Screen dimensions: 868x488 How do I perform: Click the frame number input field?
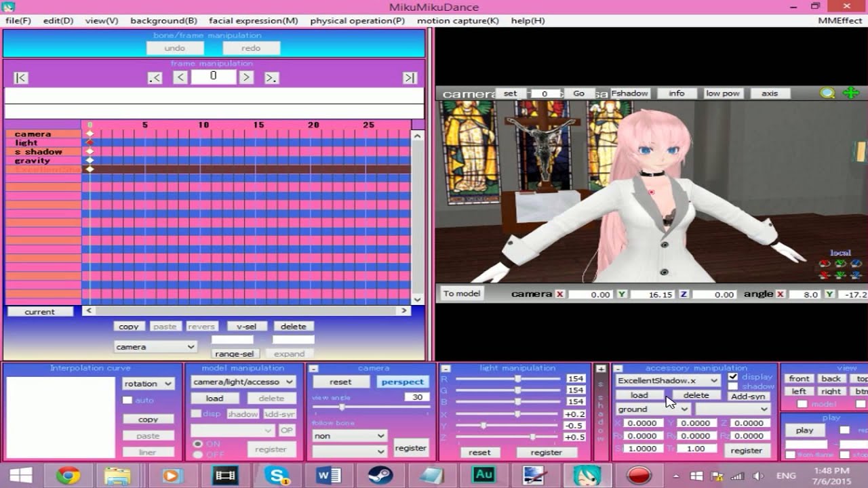coord(213,77)
